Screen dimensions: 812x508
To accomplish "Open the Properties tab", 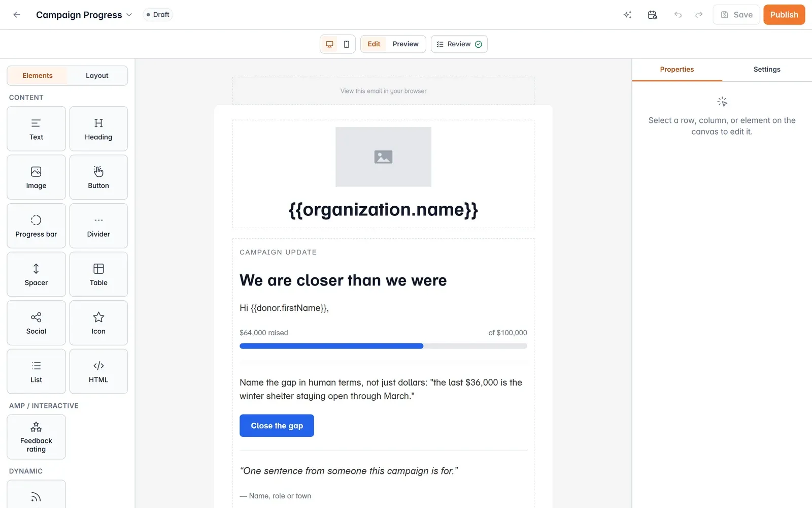I will point(677,70).
